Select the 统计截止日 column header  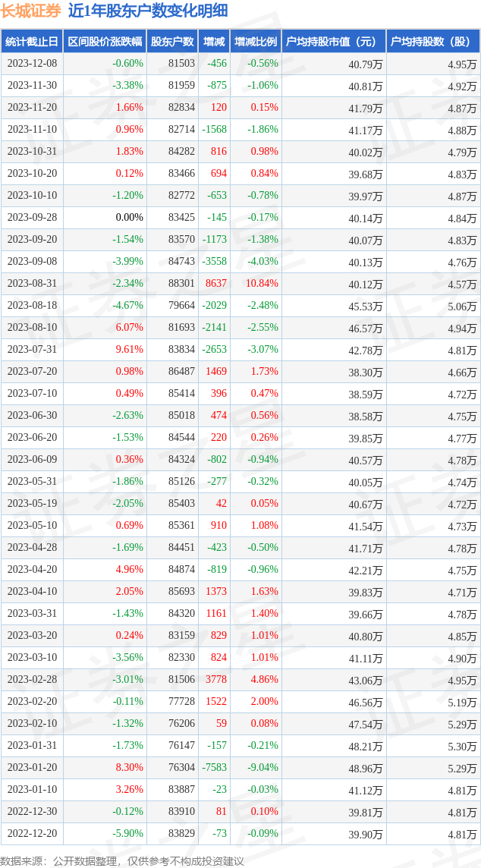click(32, 42)
